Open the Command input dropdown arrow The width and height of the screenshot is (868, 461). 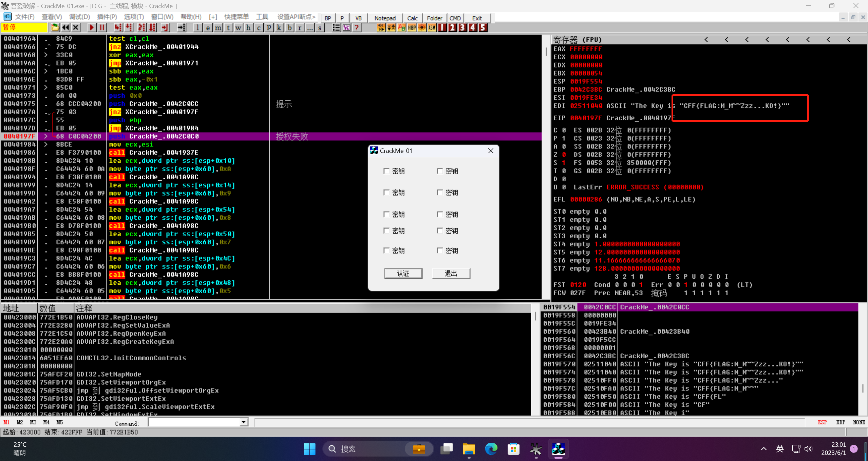click(244, 422)
